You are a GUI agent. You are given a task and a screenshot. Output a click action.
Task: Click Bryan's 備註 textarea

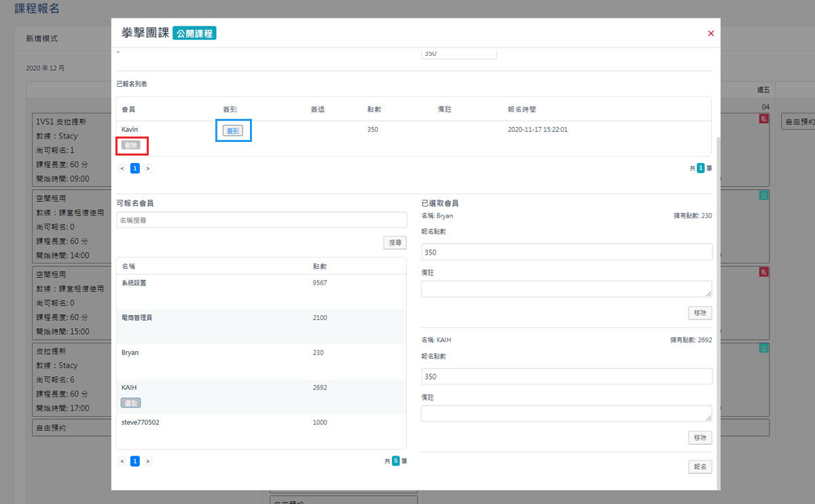pos(566,289)
